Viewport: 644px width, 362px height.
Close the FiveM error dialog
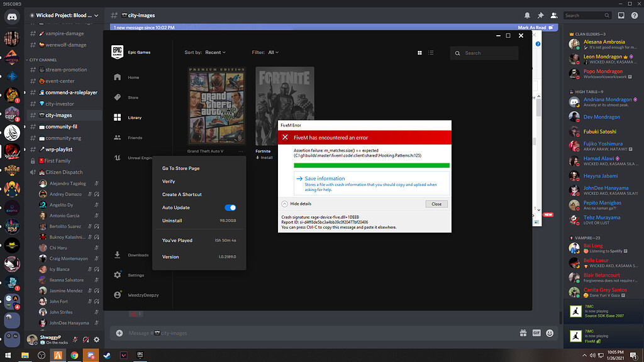tap(436, 204)
